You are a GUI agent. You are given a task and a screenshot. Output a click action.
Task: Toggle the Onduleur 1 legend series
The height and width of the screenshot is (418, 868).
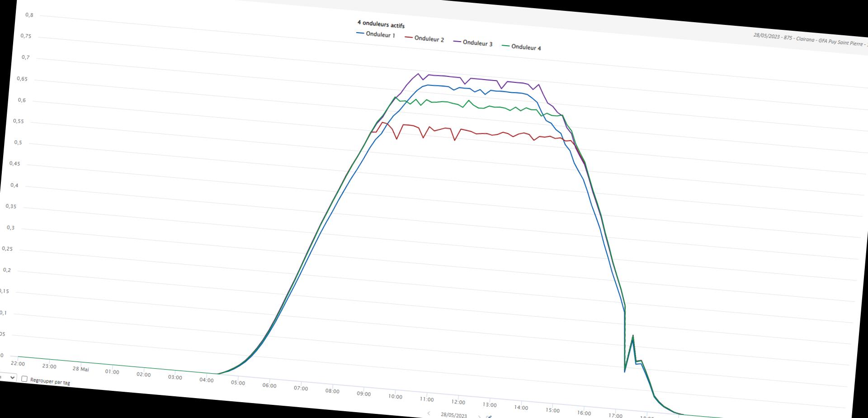pos(376,34)
